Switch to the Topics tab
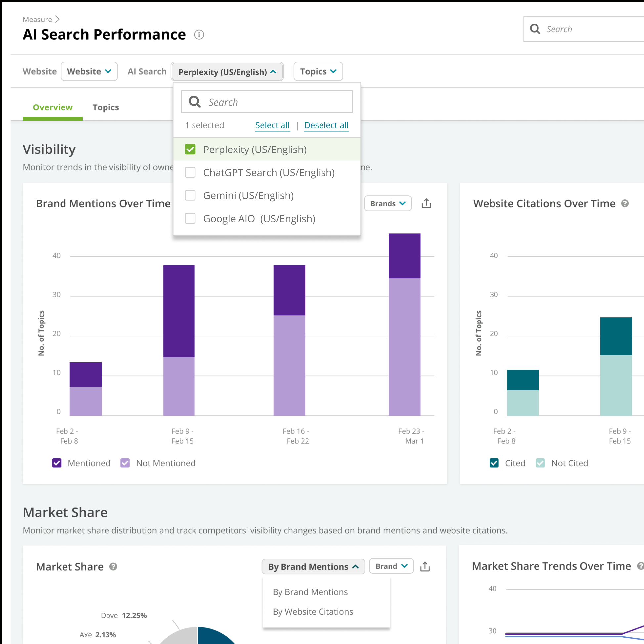The width and height of the screenshot is (644, 644). [106, 107]
